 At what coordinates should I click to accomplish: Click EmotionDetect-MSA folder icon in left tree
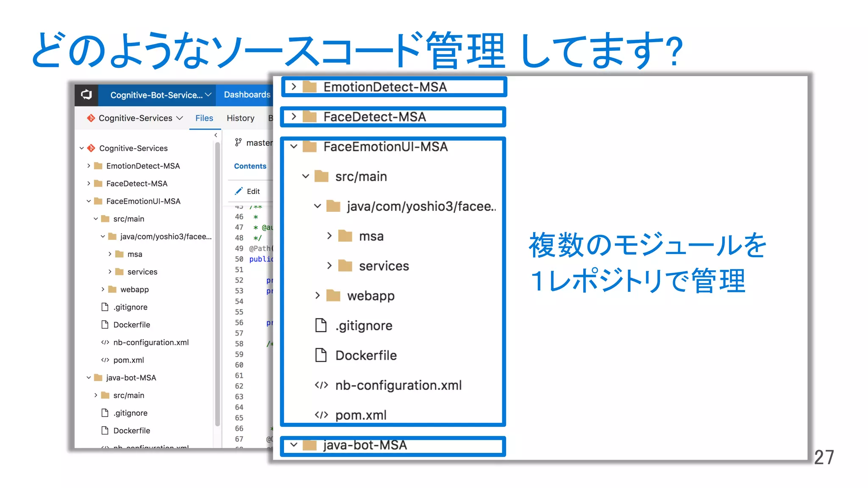tap(98, 166)
